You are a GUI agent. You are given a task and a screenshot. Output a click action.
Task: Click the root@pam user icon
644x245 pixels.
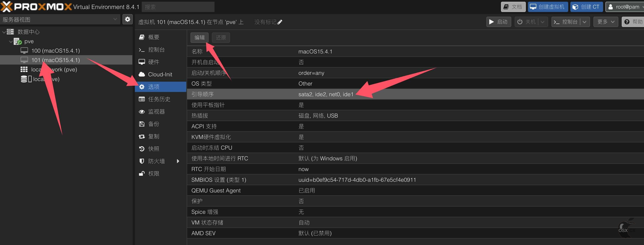click(611, 7)
